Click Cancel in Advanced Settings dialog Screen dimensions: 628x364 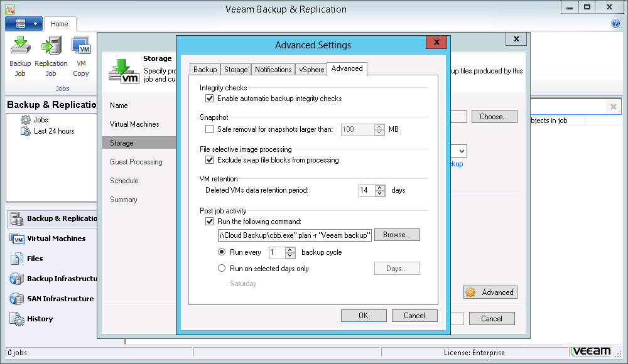point(414,316)
